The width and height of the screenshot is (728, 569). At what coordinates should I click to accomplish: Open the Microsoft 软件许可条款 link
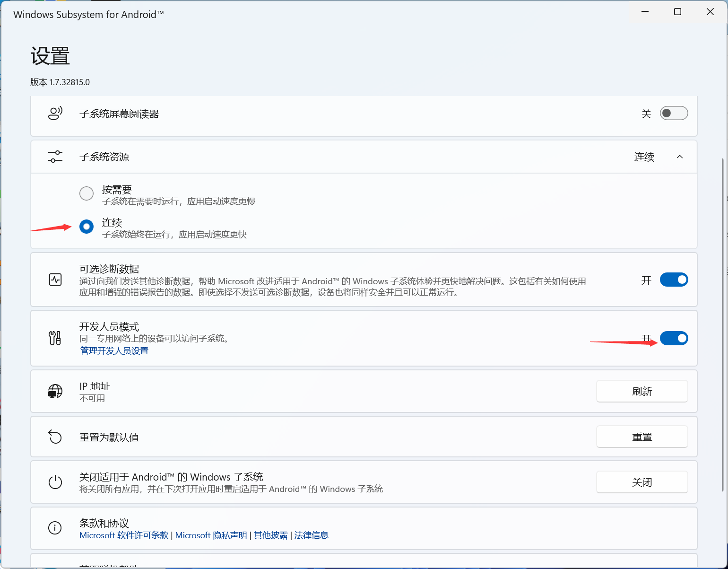[x=124, y=535]
